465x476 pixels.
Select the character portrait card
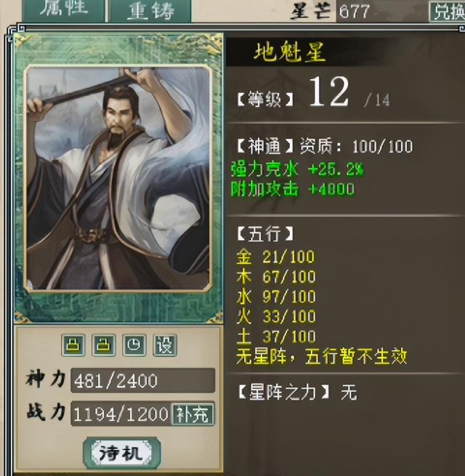pyautogui.click(x=118, y=178)
